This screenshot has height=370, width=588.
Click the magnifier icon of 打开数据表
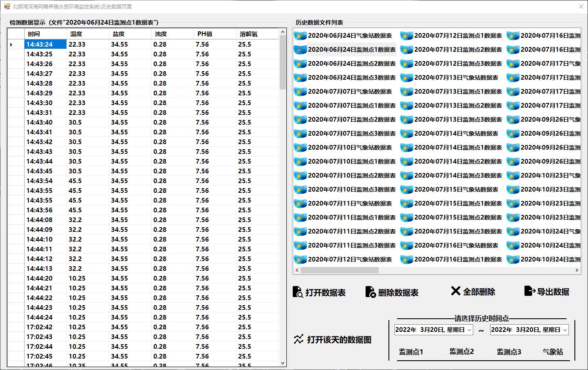(298, 292)
